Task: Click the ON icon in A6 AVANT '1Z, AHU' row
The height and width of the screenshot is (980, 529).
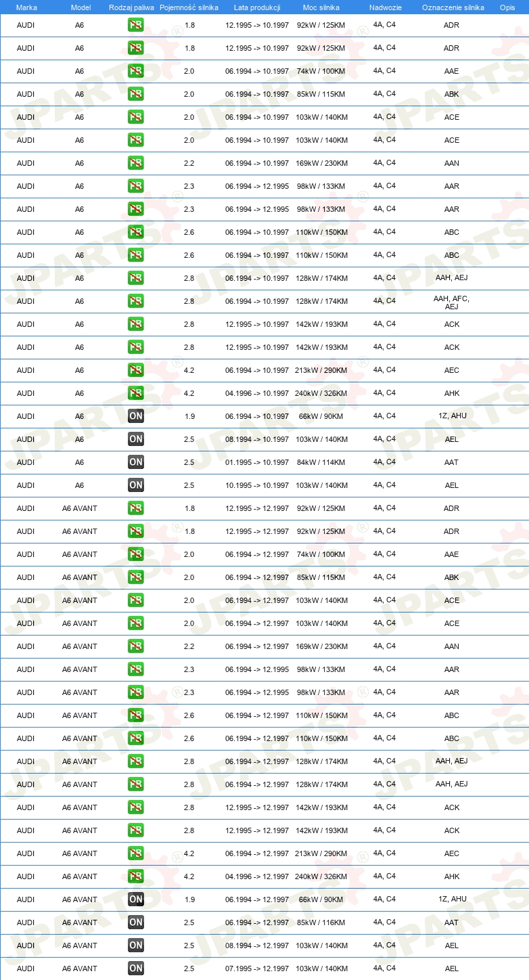Action: point(136,899)
